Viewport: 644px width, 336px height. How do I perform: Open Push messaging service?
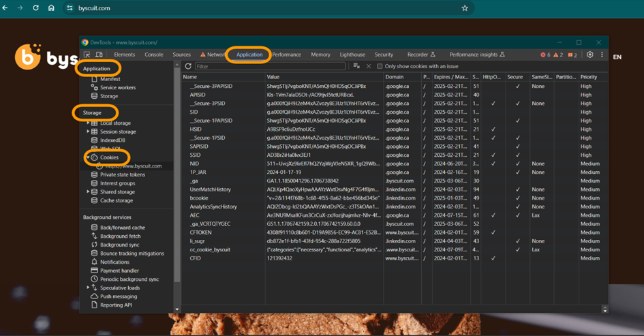point(119,296)
